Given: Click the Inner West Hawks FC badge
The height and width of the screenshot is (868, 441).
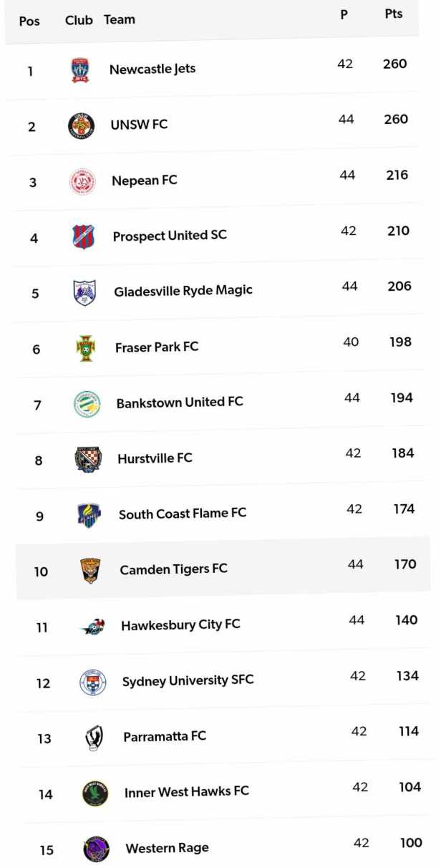Looking at the screenshot, I should coord(95,794).
